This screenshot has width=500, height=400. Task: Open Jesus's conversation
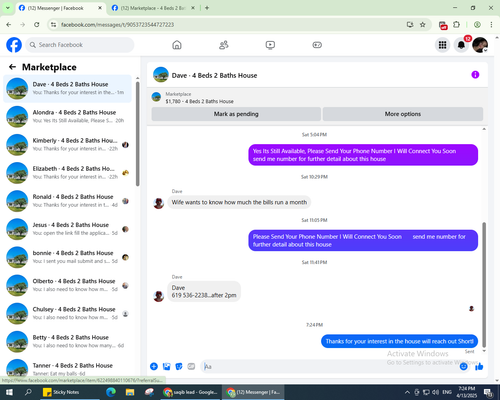(x=67, y=229)
